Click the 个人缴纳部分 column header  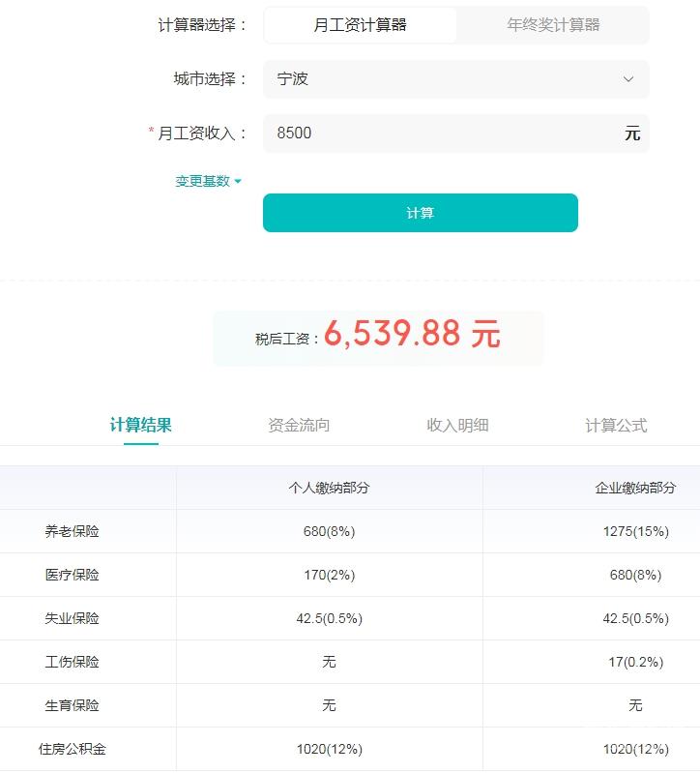pos(329,488)
